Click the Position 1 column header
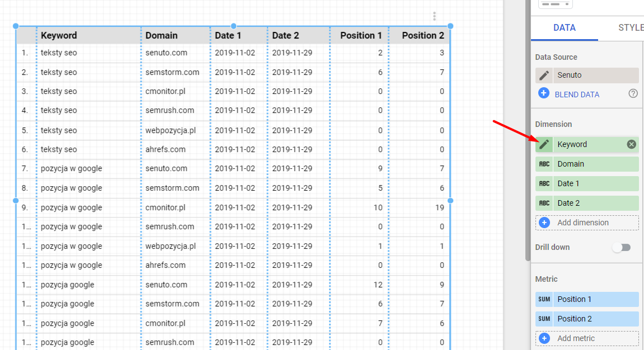The image size is (644, 350). tap(361, 35)
